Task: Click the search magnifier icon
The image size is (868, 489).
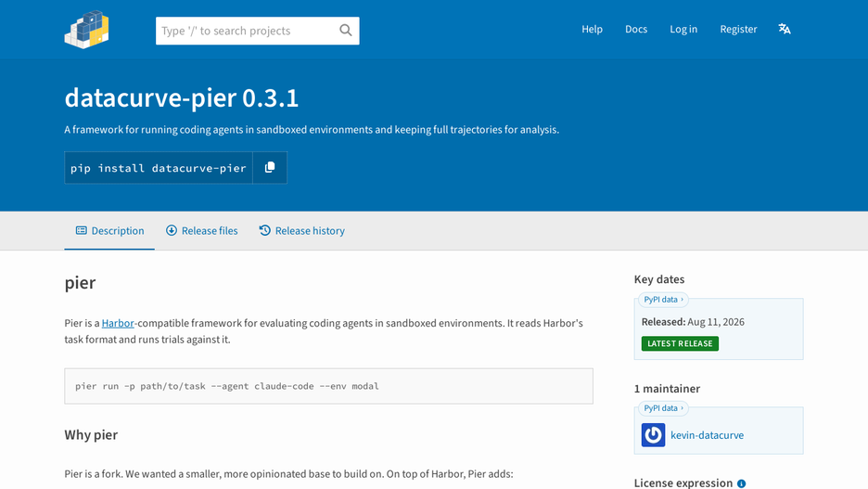Action: pyautogui.click(x=345, y=31)
